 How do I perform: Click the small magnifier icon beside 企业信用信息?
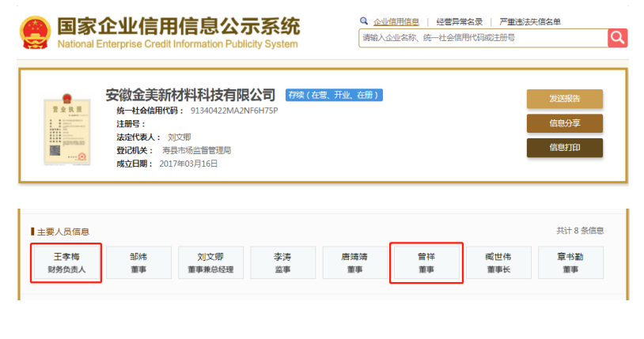click(x=363, y=21)
